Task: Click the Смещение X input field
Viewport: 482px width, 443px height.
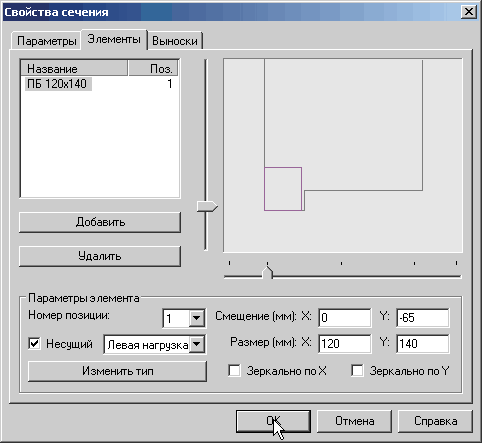Action: 345,318
